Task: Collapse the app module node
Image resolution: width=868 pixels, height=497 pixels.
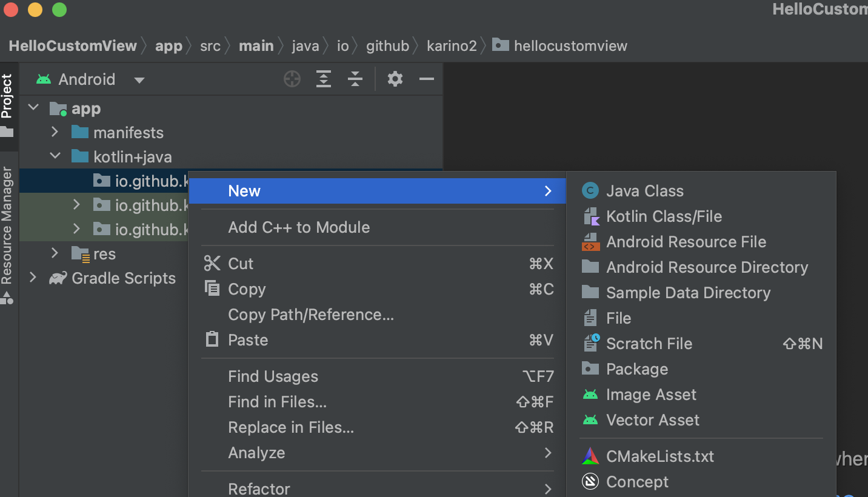Action: (x=34, y=108)
